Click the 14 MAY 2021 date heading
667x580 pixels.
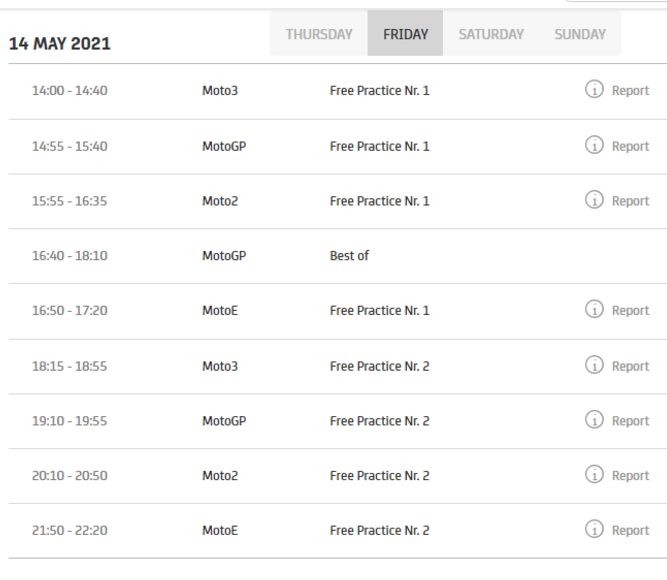tap(60, 45)
